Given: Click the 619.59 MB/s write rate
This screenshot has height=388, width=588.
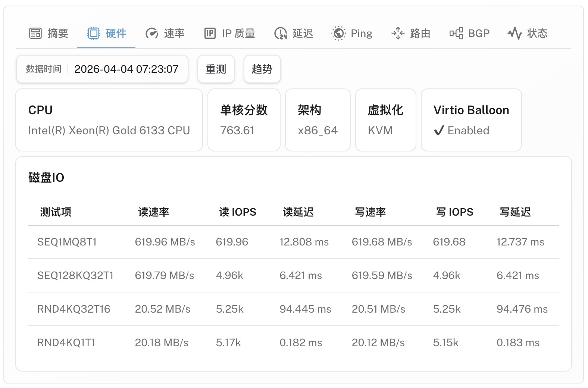Looking at the screenshot, I should (382, 276).
